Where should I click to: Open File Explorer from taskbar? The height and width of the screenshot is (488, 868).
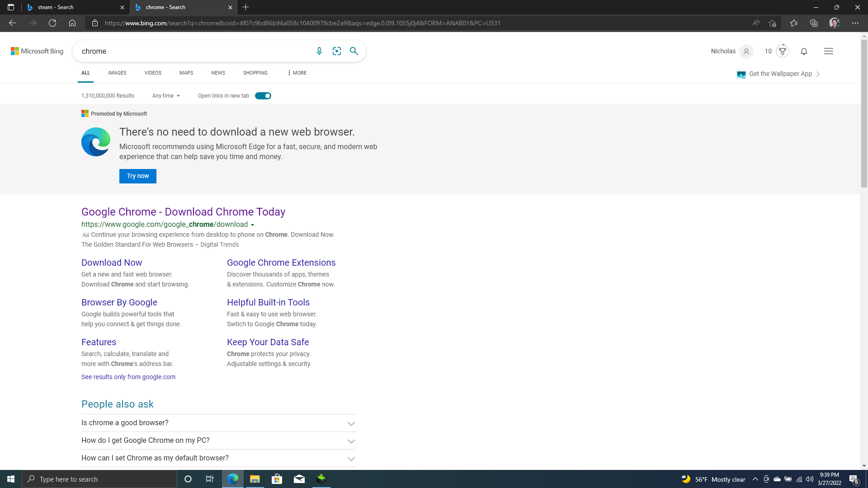[255, 479]
